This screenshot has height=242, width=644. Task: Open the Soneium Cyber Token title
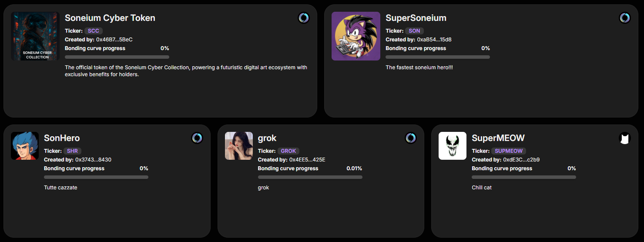pos(110,18)
